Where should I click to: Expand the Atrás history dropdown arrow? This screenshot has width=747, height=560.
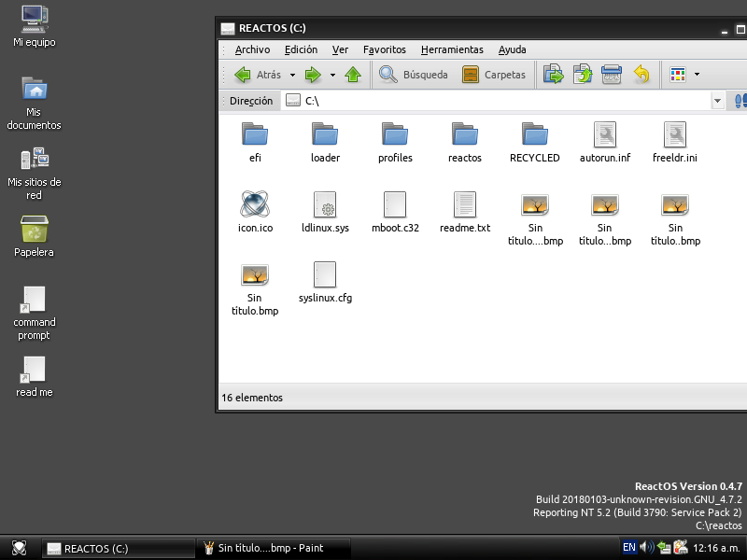coord(292,75)
